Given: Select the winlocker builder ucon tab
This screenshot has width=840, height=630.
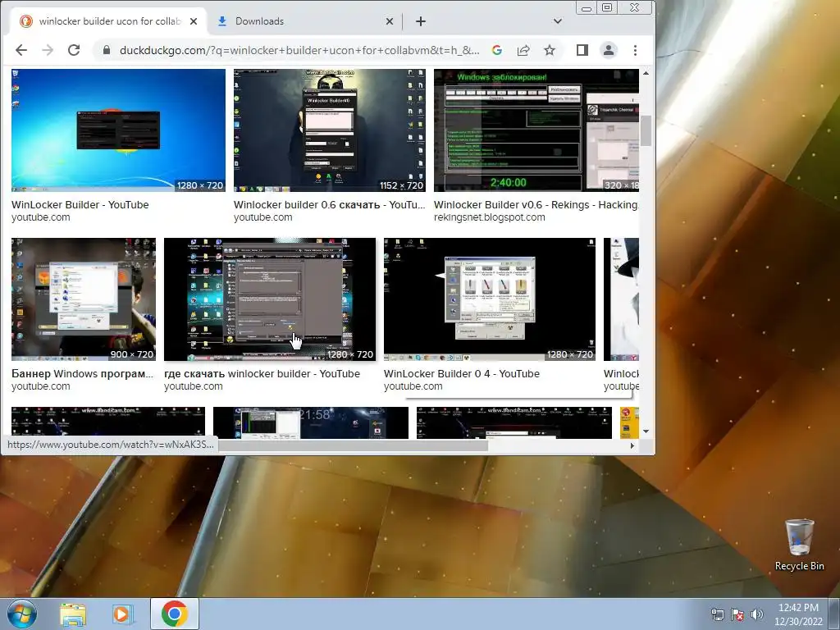Looking at the screenshot, I should (108, 21).
